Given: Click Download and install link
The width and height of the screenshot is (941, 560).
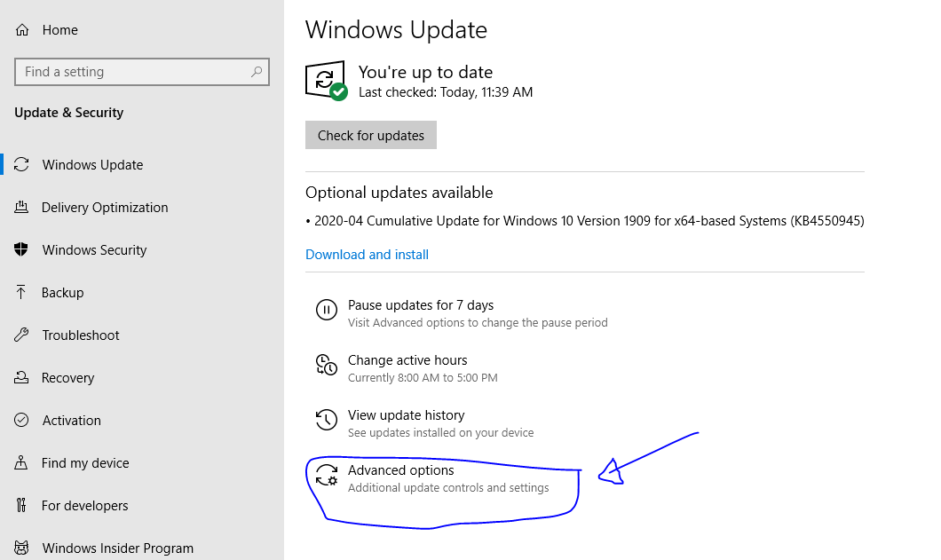Looking at the screenshot, I should [367, 255].
